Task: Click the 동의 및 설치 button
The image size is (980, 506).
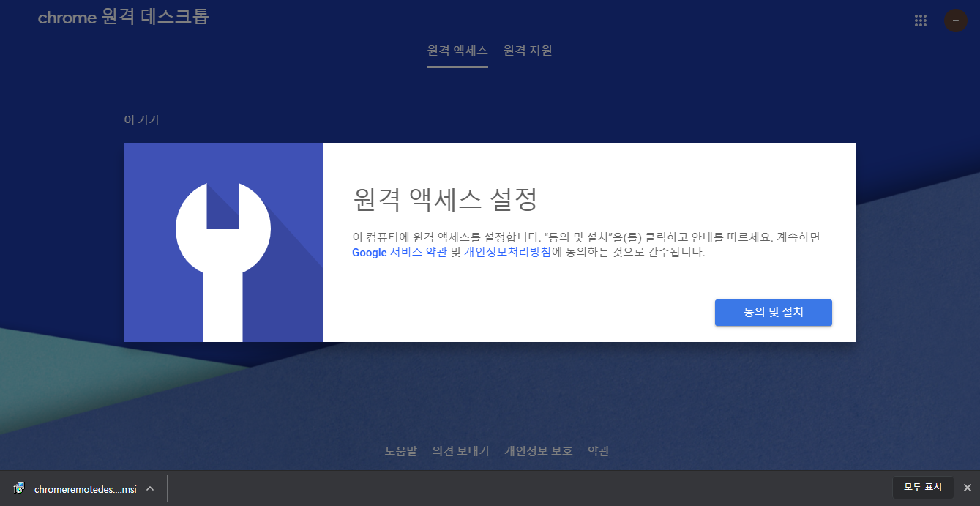Action: pyautogui.click(x=773, y=313)
